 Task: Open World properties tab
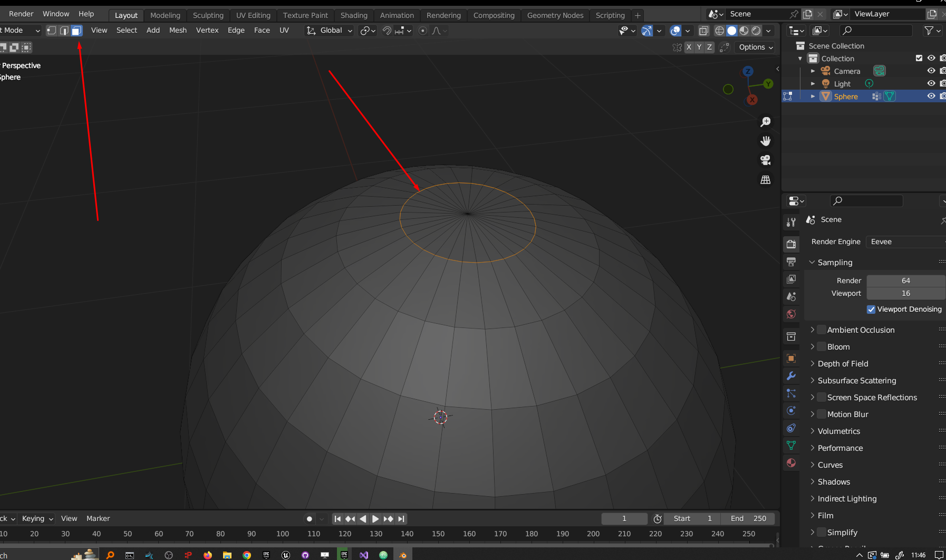(791, 314)
